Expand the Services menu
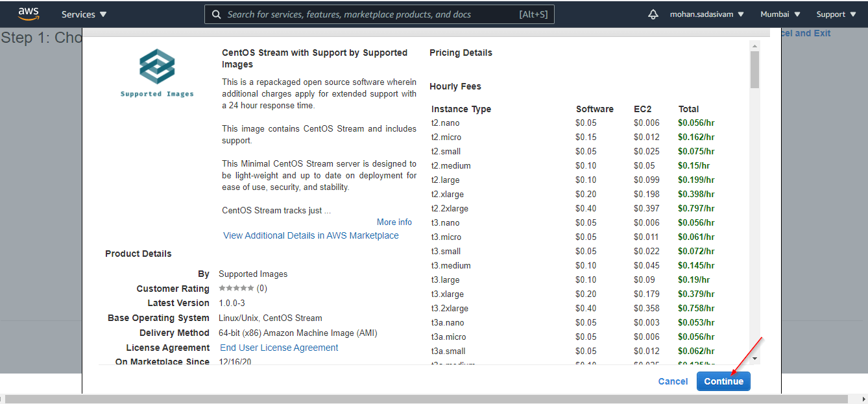This screenshot has height=404, width=868. pyautogui.click(x=84, y=14)
